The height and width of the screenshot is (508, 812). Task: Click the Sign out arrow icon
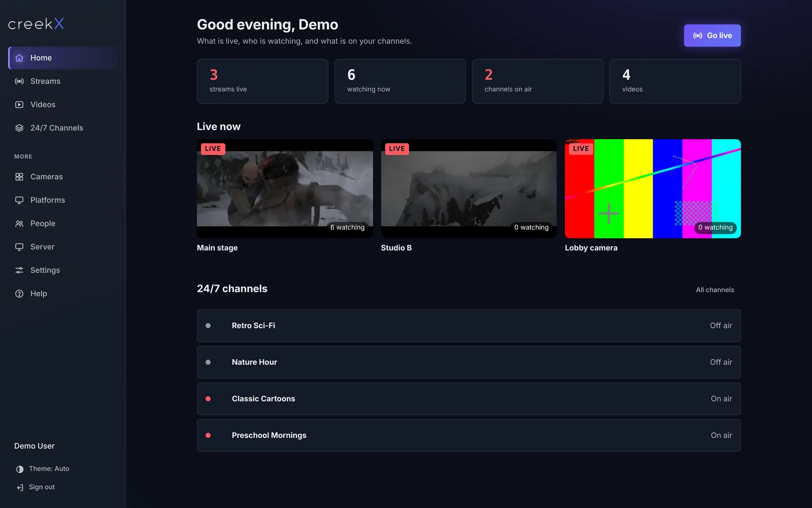click(x=20, y=487)
